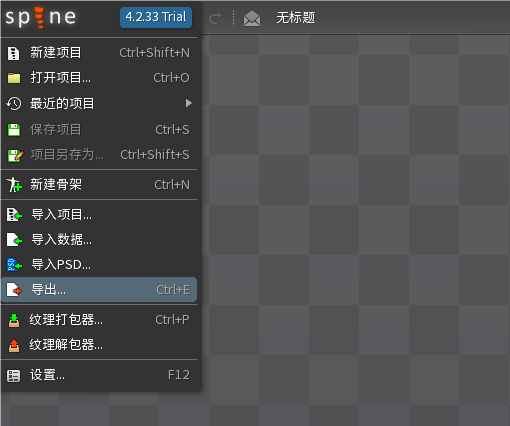The width and height of the screenshot is (510, 426).
Task: Click the 4.2.33 Trial version badge
Action: (x=156, y=17)
